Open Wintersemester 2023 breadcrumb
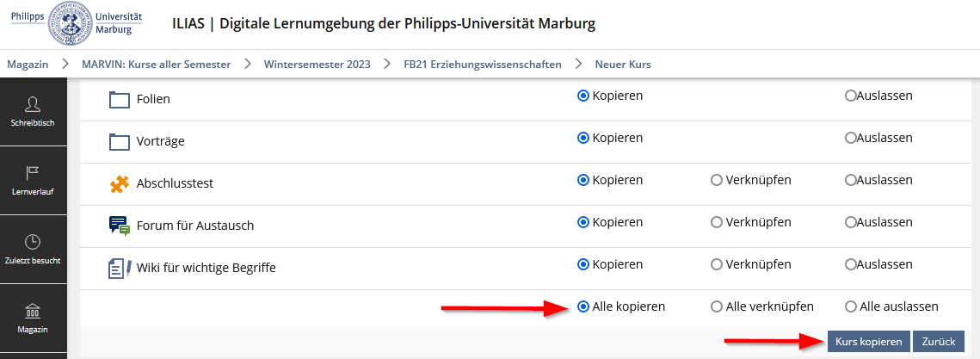 pos(317,65)
